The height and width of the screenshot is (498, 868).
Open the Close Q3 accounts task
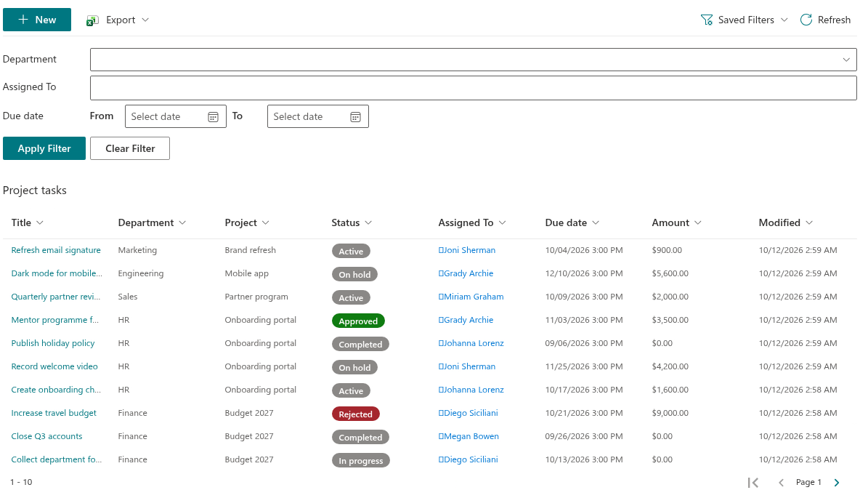(46, 436)
